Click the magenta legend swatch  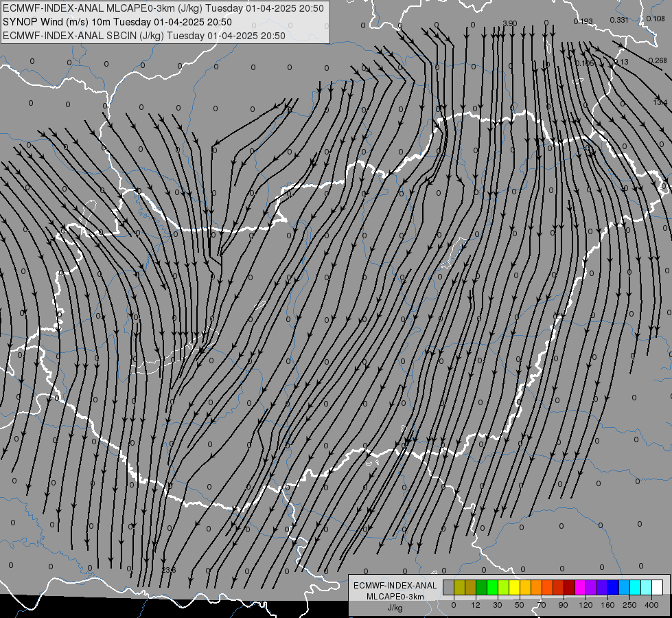point(581,587)
